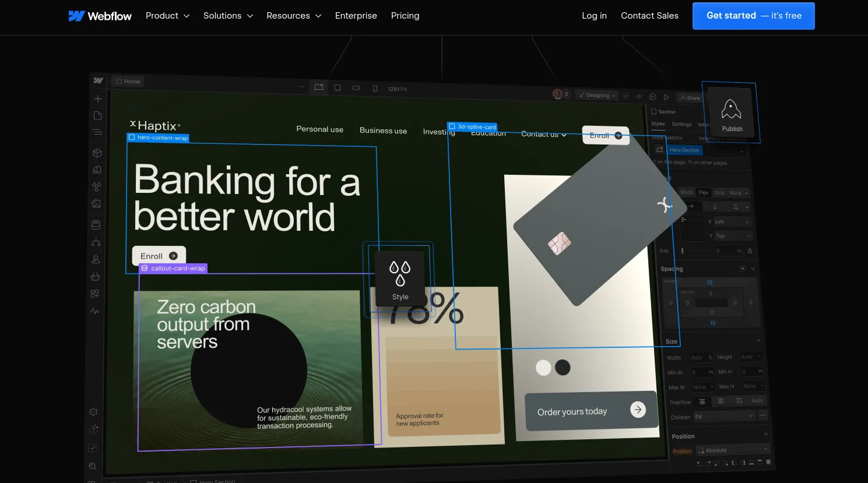Click the preview play icon in designer toolbar
The height and width of the screenshot is (483, 868).
666,97
